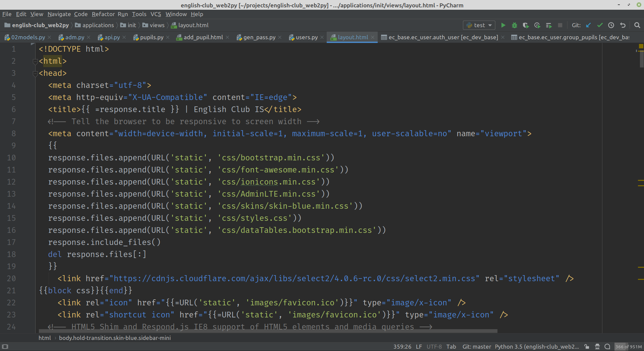Click the 359:26 cursor position indicator

tap(402, 347)
